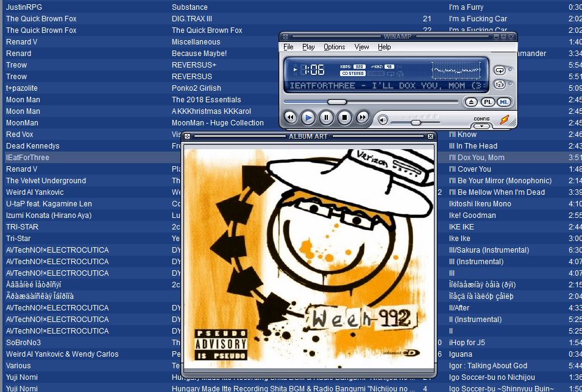Click the Previous track button in Winamp
Viewport: 582px width, 392px height.
pyautogui.click(x=290, y=117)
